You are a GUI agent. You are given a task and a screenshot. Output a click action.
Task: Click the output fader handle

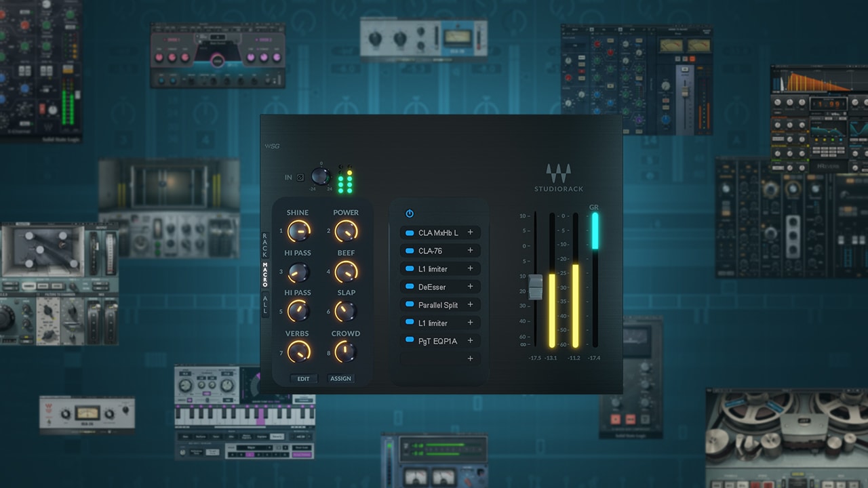tap(536, 287)
